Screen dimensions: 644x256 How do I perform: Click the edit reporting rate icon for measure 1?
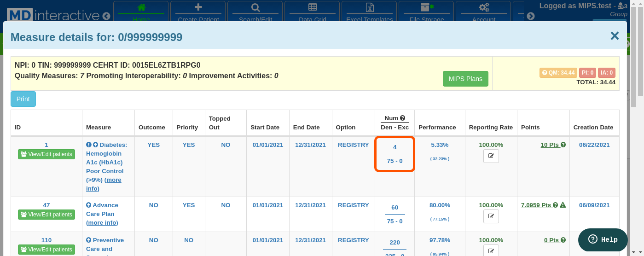(491, 156)
